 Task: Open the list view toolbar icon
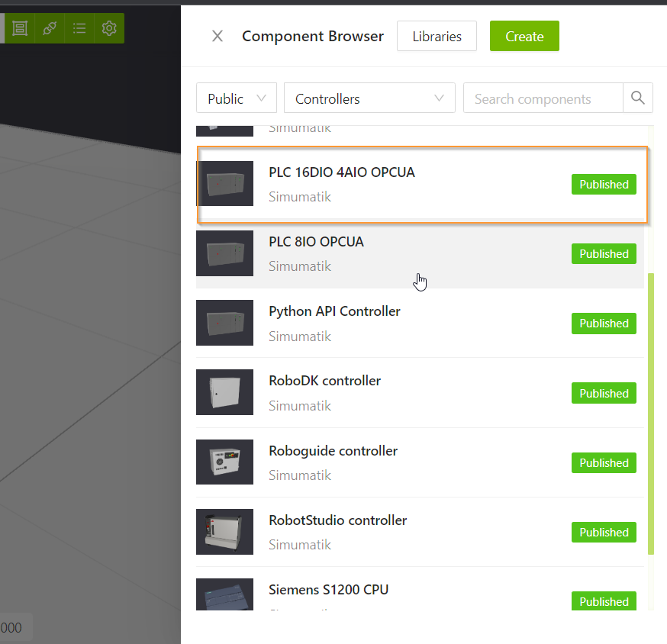pos(79,28)
